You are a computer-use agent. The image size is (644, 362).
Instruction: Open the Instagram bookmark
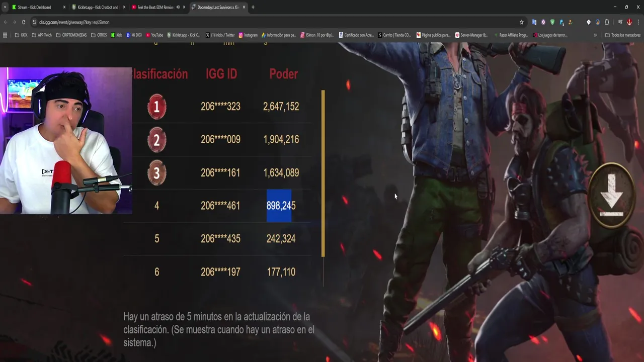[248, 35]
